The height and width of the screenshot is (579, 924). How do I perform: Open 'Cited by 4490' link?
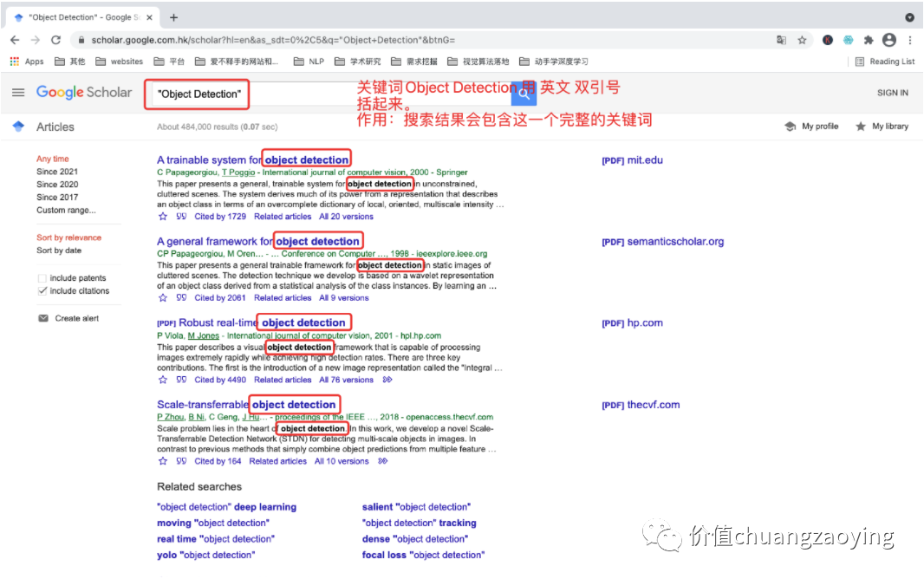click(x=220, y=380)
